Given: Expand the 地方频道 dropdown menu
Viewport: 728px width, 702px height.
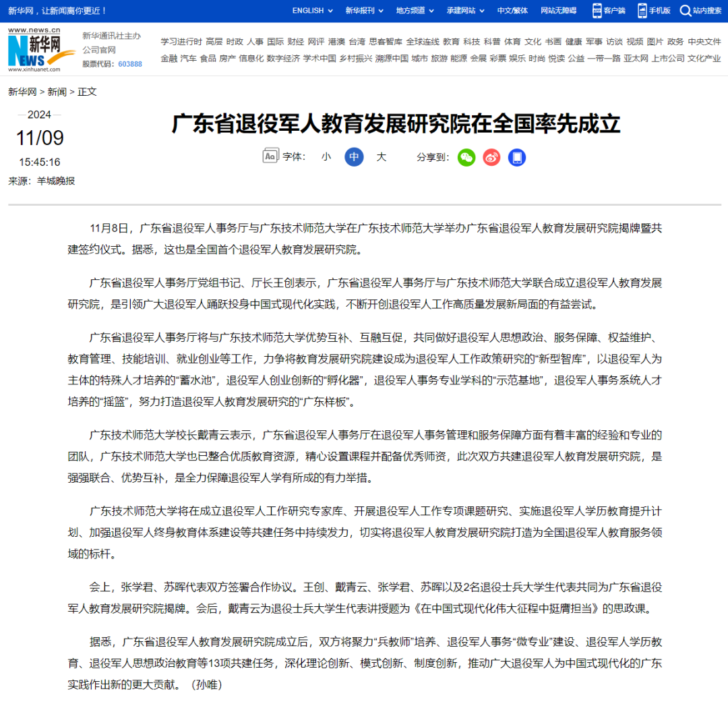Looking at the screenshot, I should 415,11.
